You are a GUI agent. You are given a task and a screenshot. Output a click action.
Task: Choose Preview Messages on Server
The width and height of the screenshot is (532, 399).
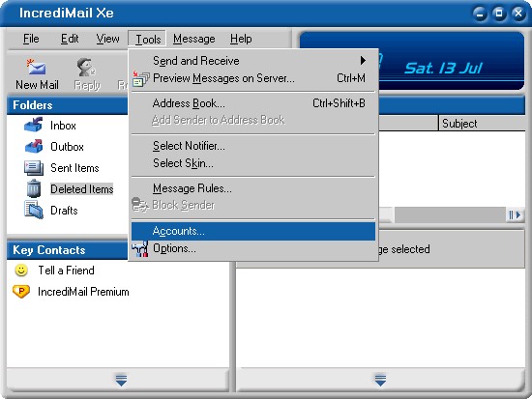[x=253, y=78]
